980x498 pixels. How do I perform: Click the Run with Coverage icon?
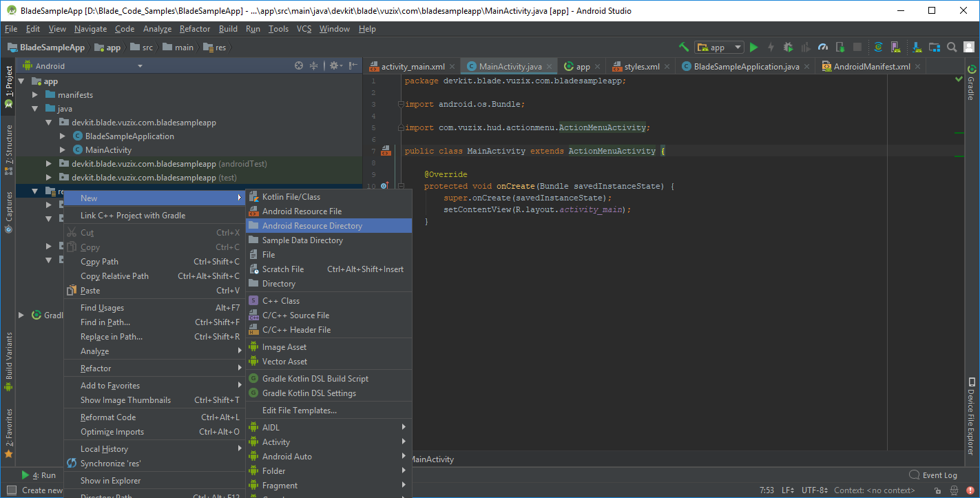click(805, 48)
